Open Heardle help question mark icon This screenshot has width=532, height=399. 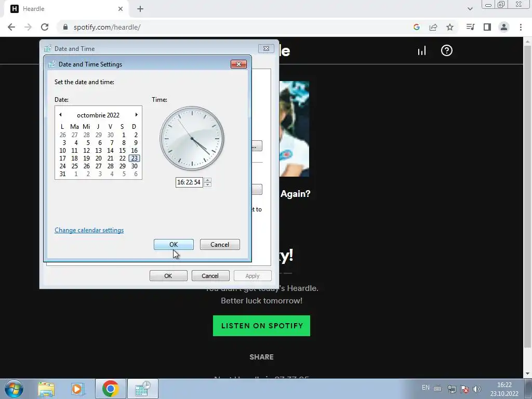(446, 50)
